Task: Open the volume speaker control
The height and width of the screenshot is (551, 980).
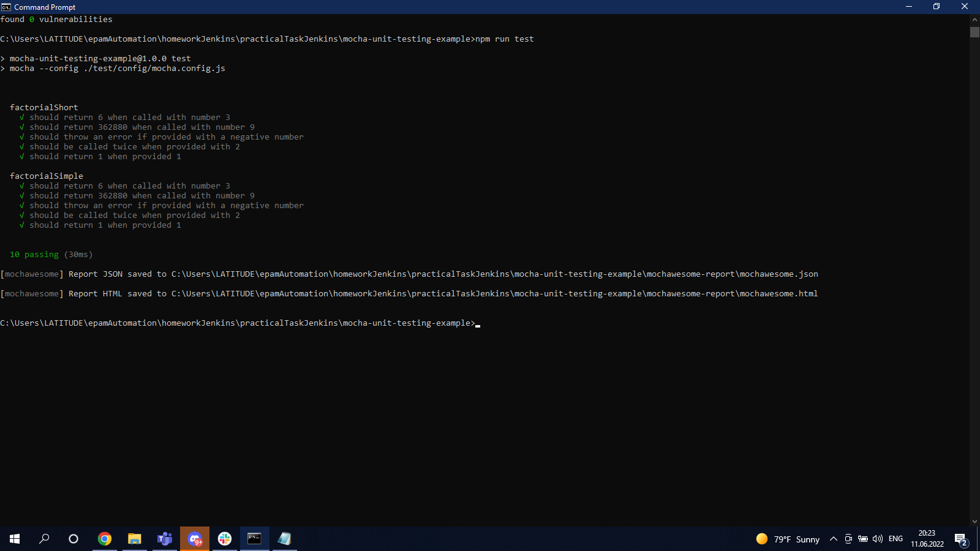Action: (878, 539)
